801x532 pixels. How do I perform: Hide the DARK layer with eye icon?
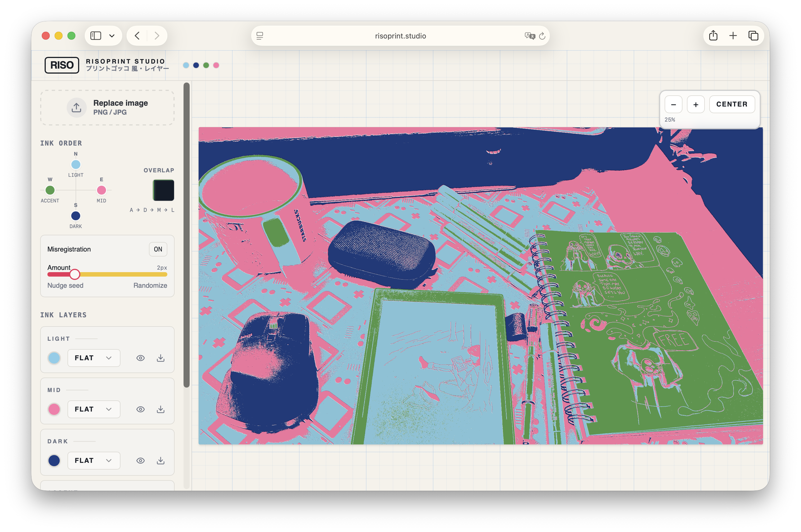tap(140, 460)
